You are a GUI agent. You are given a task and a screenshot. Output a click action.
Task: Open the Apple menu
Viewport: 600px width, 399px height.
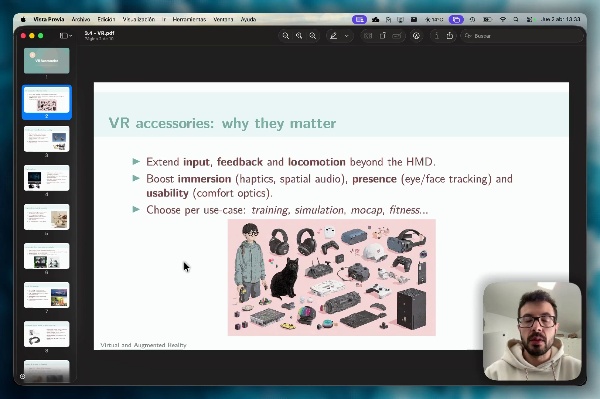pyautogui.click(x=23, y=19)
